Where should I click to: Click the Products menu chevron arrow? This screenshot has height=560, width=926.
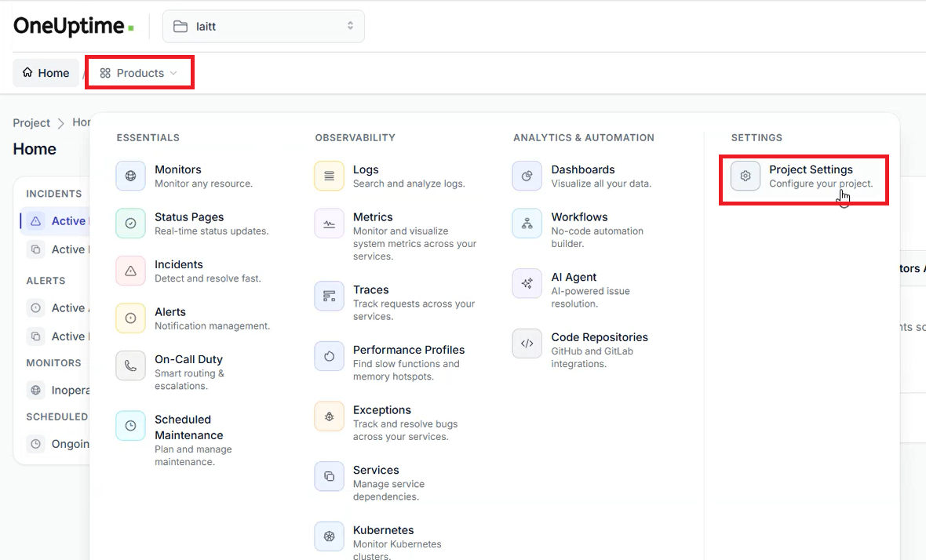[x=173, y=73]
